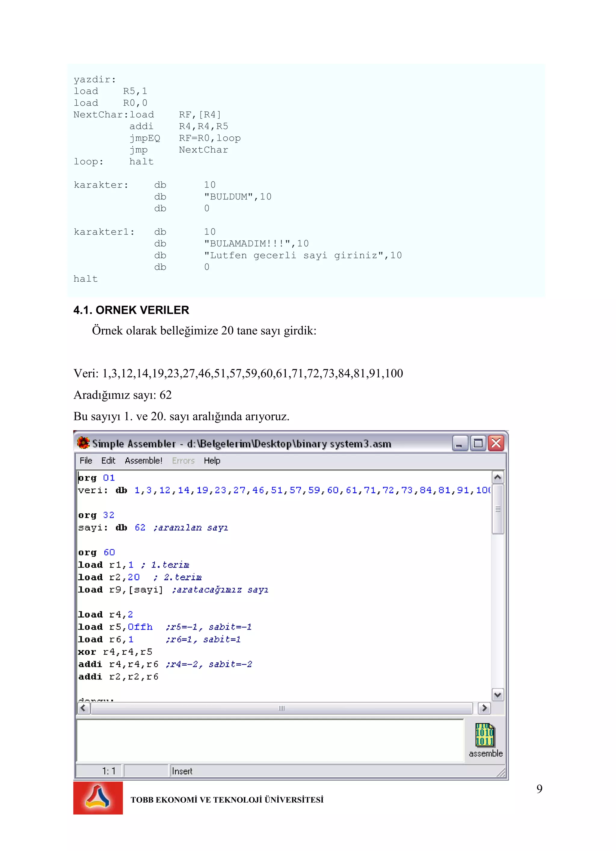This screenshot has width=616, height=851.
Task: Click the 'load r5,0ffh' line
Action: [165, 627]
